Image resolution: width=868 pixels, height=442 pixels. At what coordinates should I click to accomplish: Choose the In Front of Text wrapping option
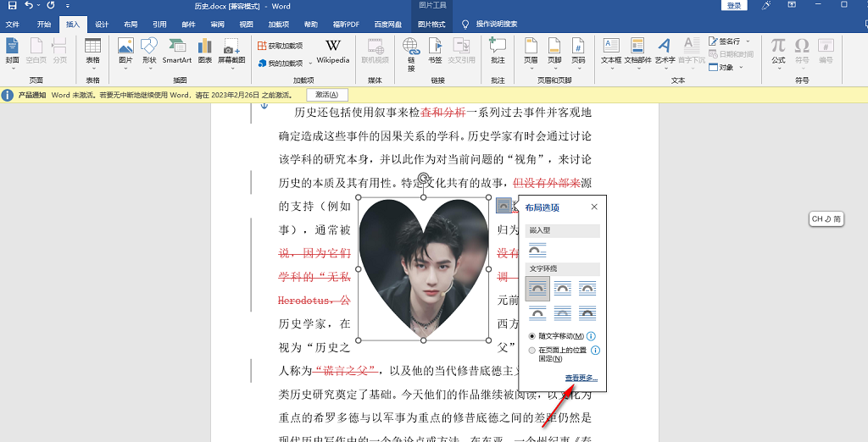[587, 313]
